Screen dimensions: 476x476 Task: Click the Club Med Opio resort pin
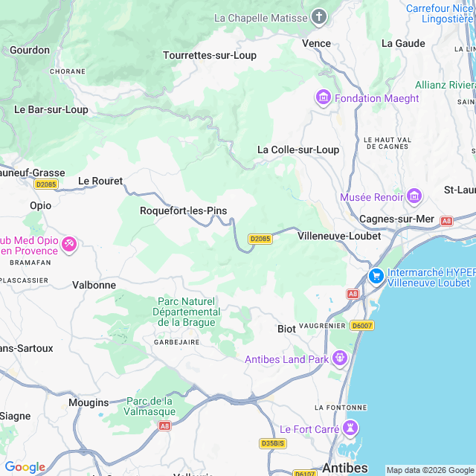(x=69, y=245)
